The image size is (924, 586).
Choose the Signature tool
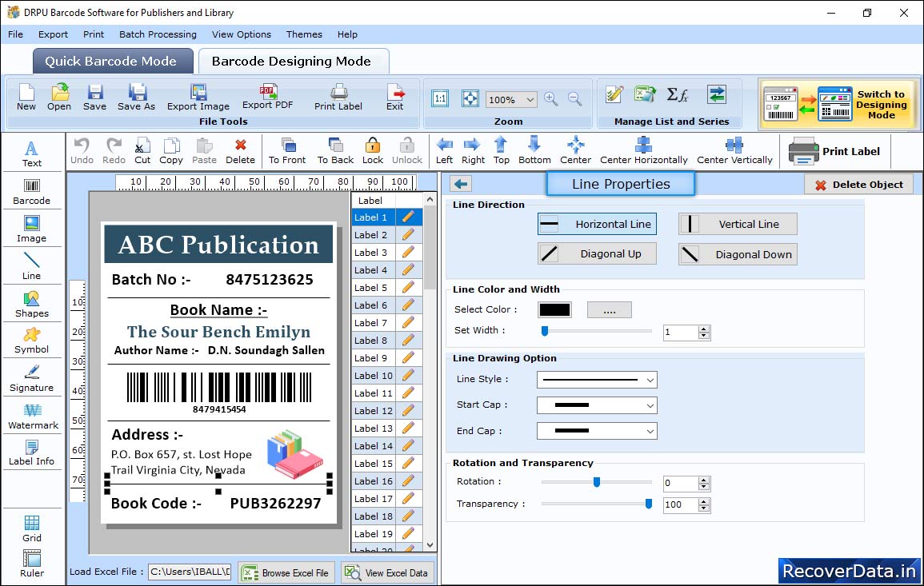pyautogui.click(x=32, y=379)
